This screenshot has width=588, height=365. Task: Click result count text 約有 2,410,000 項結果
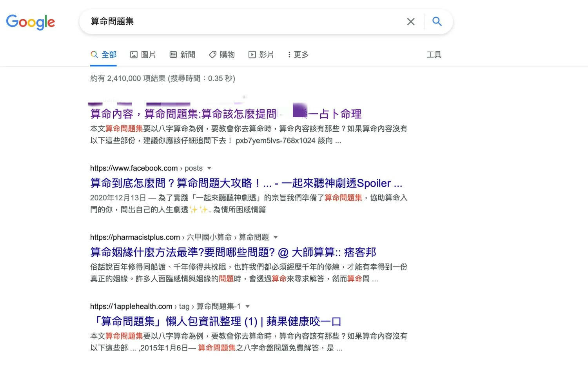pyautogui.click(x=128, y=78)
